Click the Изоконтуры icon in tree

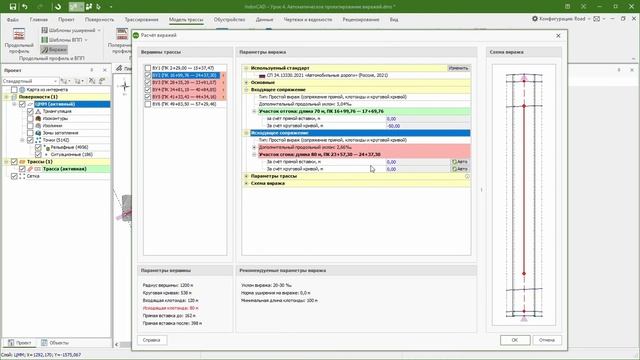click(x=38, y=118)
